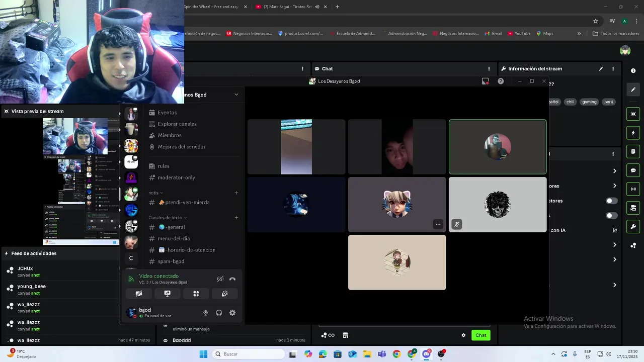Mute audio on Marc Seguí tab
Image resolution: width=644 pixels, height=362 pixels.
point(317,7)
